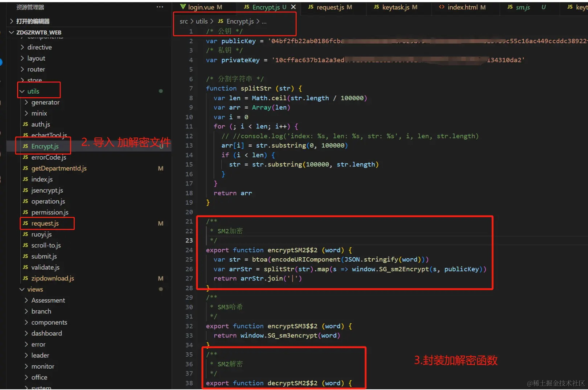The image size is (588, 390).
Task: Open getDepartmentId.js in the explorer
Action: pos(89,168)
